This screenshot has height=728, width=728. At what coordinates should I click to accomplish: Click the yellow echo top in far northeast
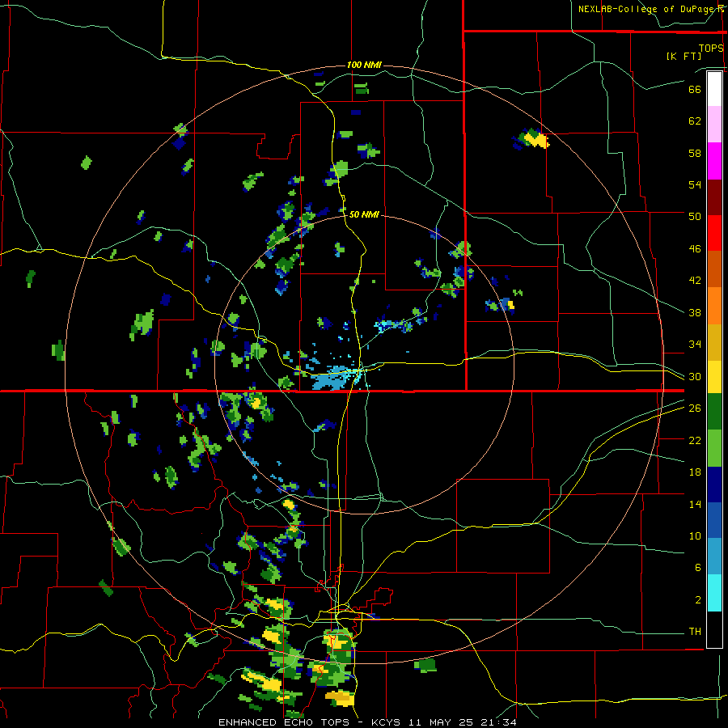click(x=537, y=139)
